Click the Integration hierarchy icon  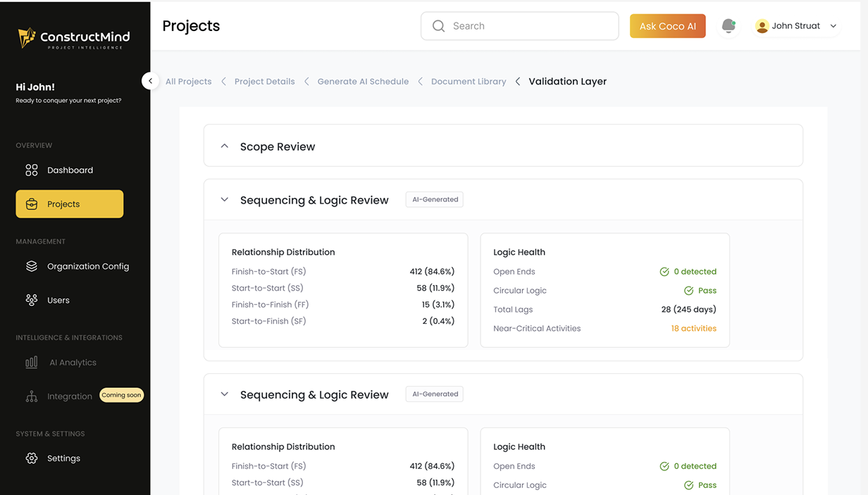pyautogui.click(x=32, y=396)
